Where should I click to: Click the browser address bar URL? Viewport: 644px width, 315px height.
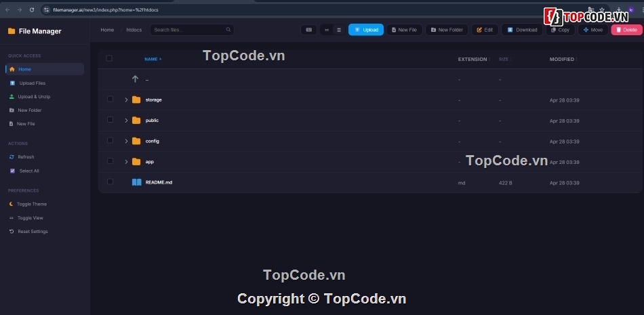(x=106, y=9)
